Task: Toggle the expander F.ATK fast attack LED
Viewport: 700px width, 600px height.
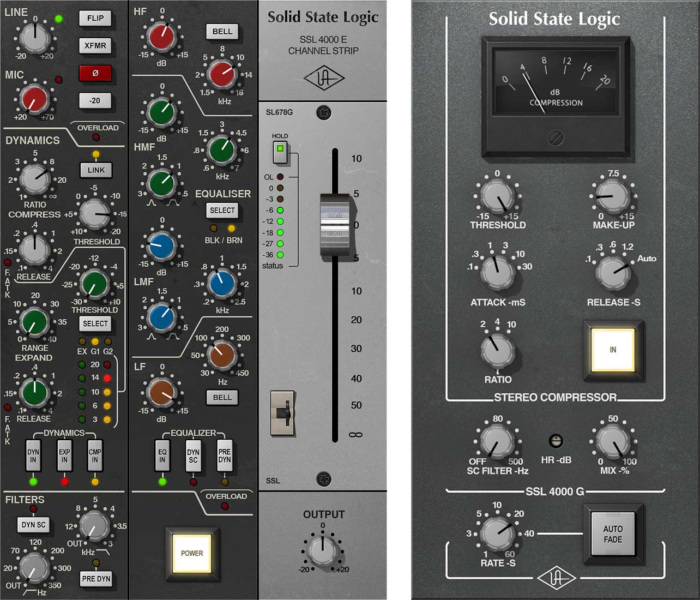Action: click(x=8, y=407)
